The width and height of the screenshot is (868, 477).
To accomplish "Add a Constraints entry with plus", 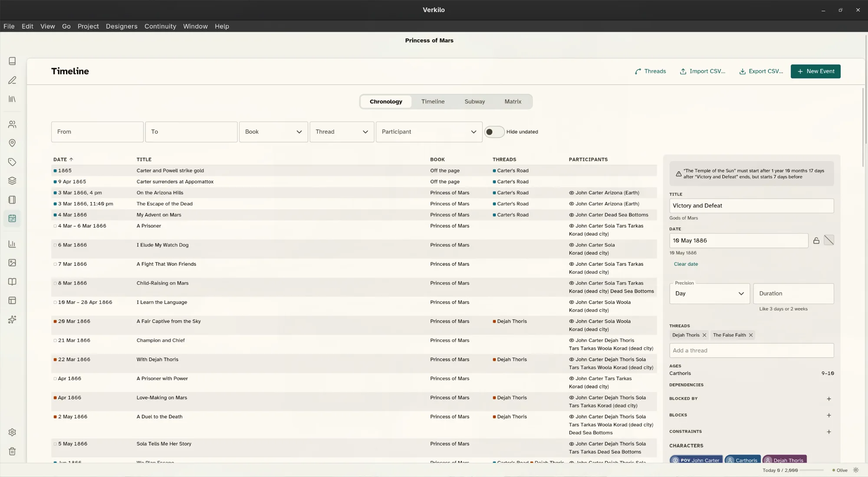I will click(x=829, y=432).
